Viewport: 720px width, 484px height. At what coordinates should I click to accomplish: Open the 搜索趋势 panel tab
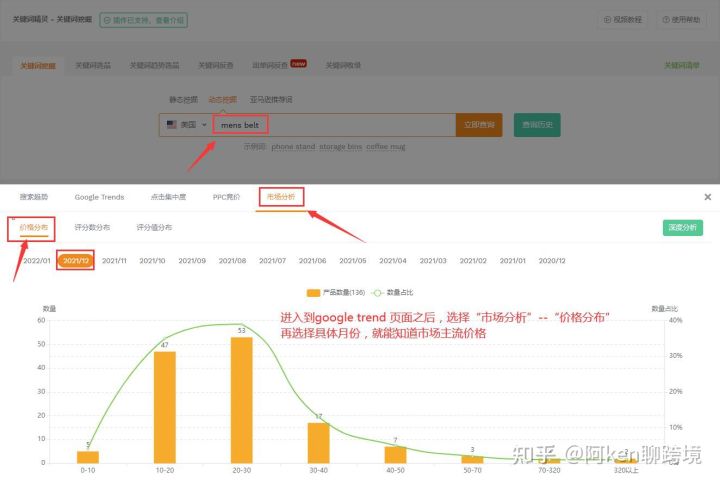coord(34,197)
